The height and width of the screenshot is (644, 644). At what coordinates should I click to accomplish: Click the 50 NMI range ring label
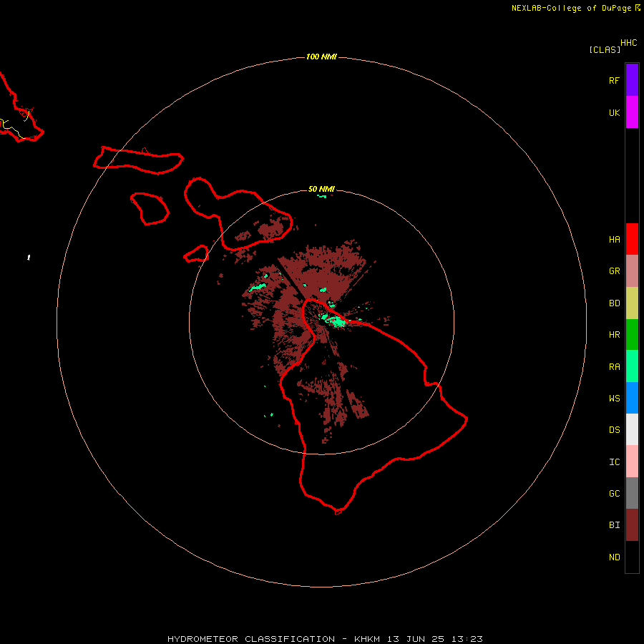tap(321, 189)
